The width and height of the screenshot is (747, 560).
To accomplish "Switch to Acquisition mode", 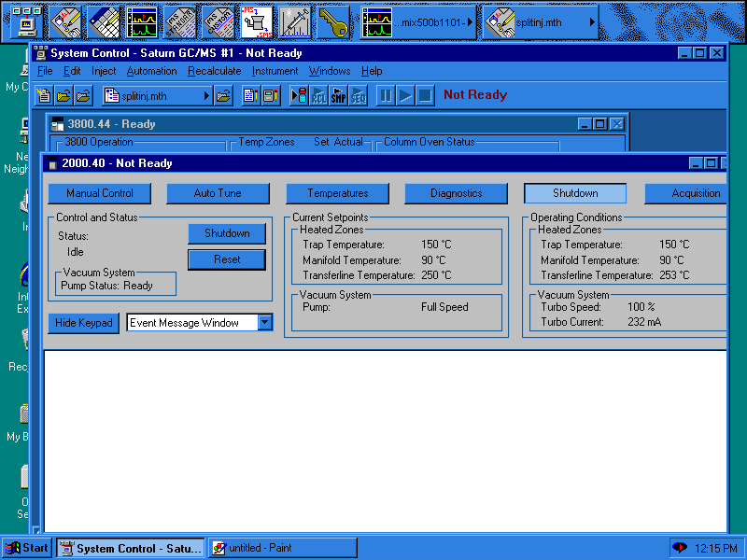I will 686,193.
